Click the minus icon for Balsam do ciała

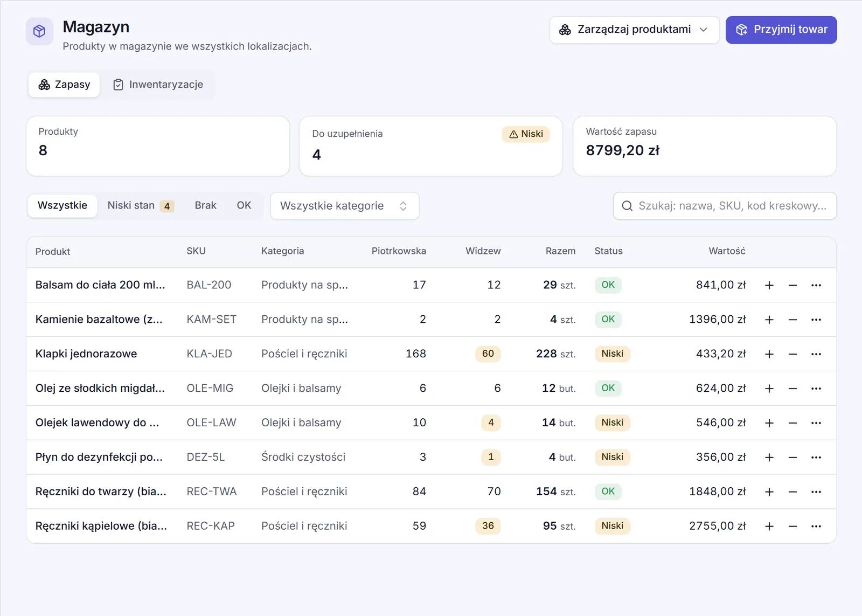[x=793, y=285]
